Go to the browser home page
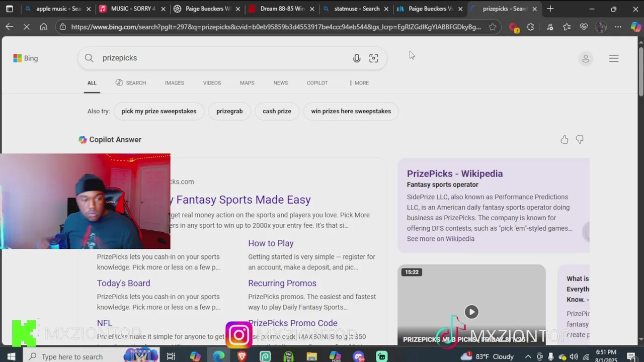Image resolution: width=644 pixels, height=362 pixels. pyautogui.click(x=44, y=27)
